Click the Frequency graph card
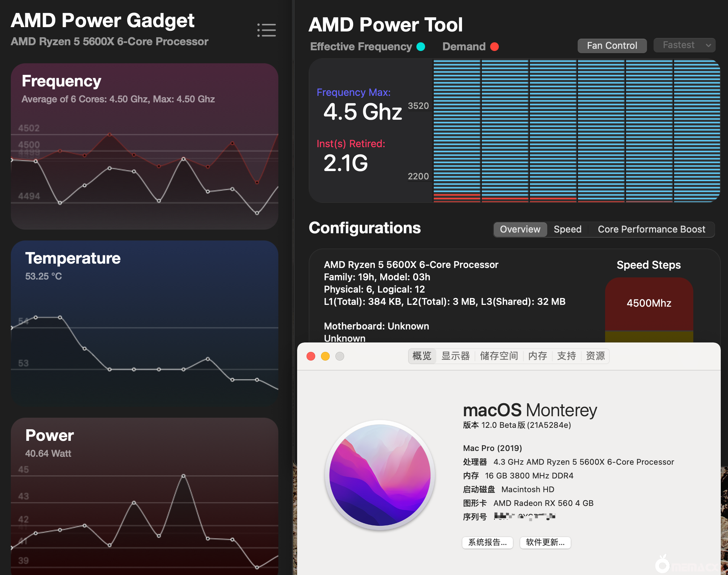728x575 pixels. (145, 146)
